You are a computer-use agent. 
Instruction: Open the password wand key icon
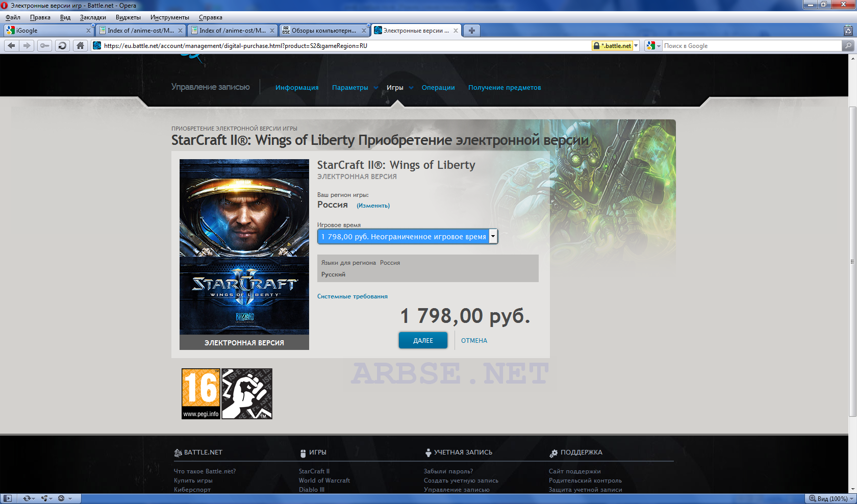coord(45,45)
